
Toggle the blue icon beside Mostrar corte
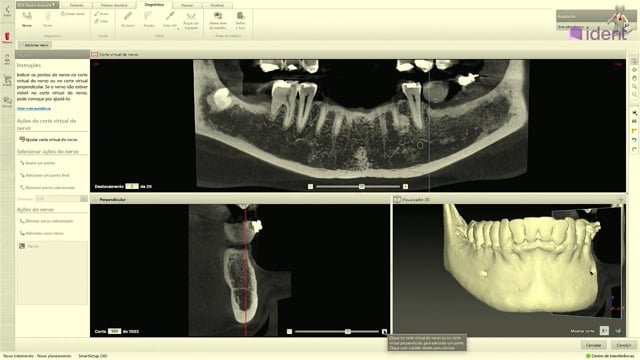click(618, 331)
